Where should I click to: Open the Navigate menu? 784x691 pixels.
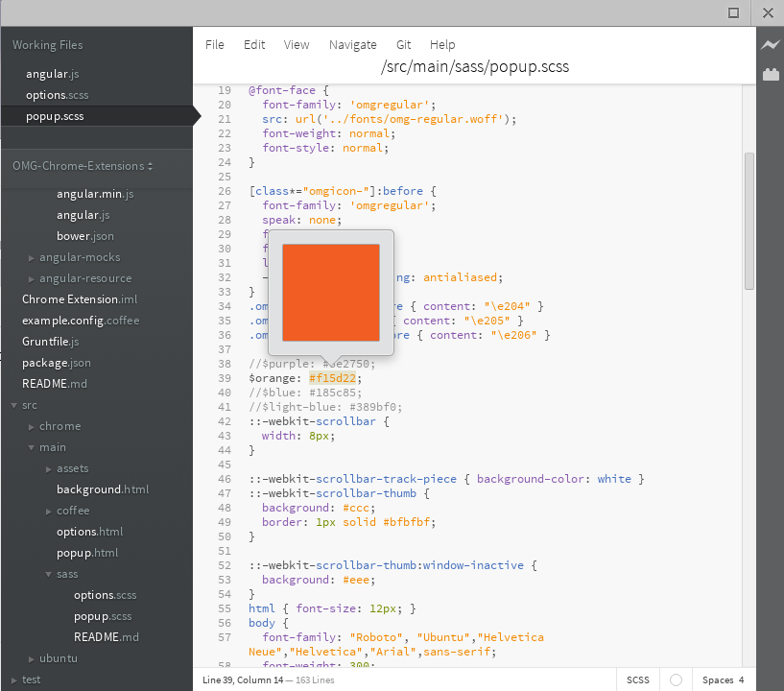(352, 44)
